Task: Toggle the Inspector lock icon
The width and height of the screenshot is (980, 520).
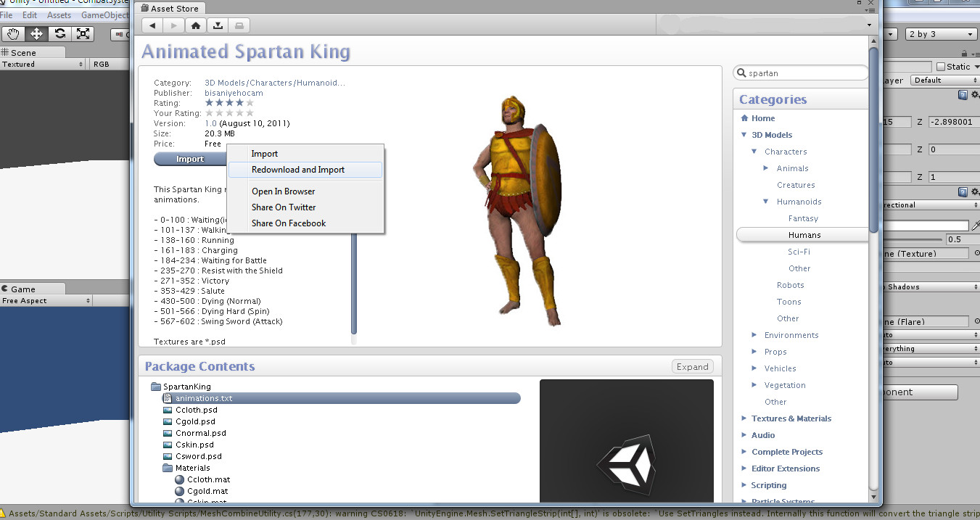Action: (963, 53)
